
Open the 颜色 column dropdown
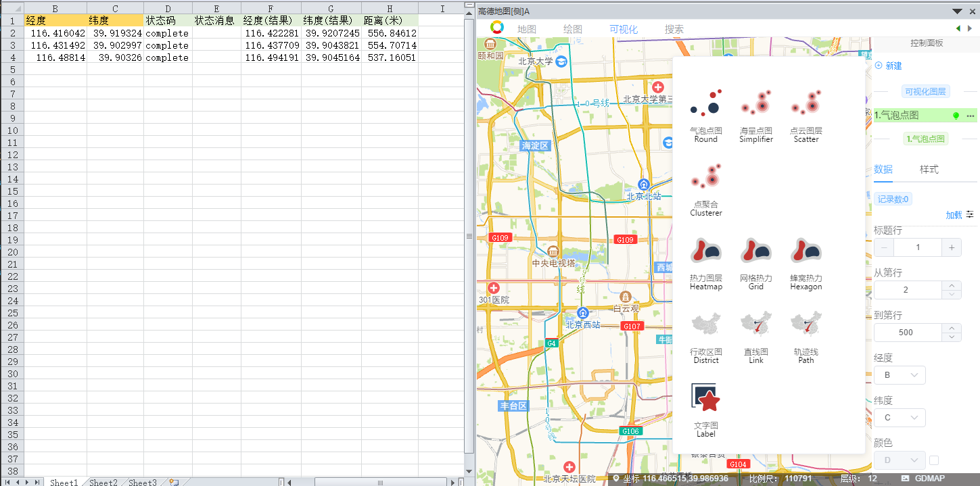(x=900, y=460)
